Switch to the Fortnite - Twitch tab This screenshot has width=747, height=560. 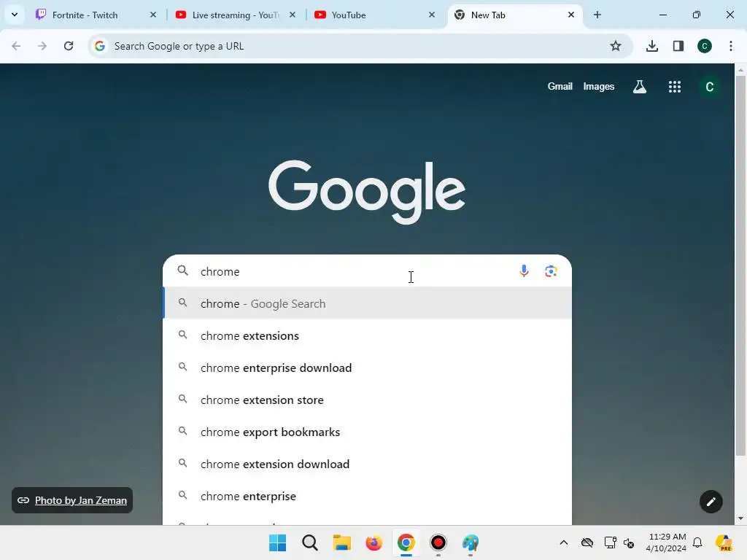[x=96, y=15]
